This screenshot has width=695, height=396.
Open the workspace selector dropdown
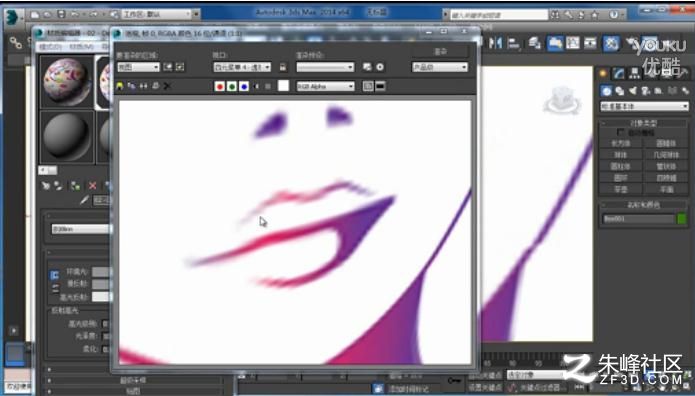pyautogui.click(x=156, y=14)
